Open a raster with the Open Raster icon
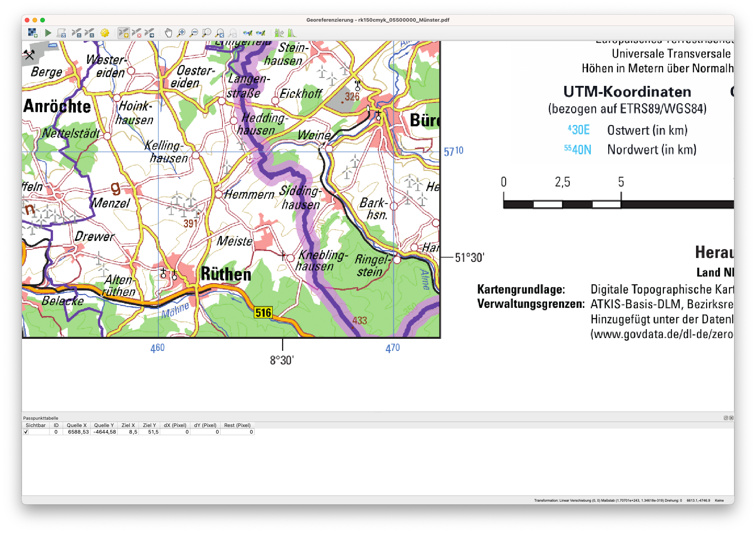Image resolution: width=756 pixels, height=533 pixels. tap(33, 33)
